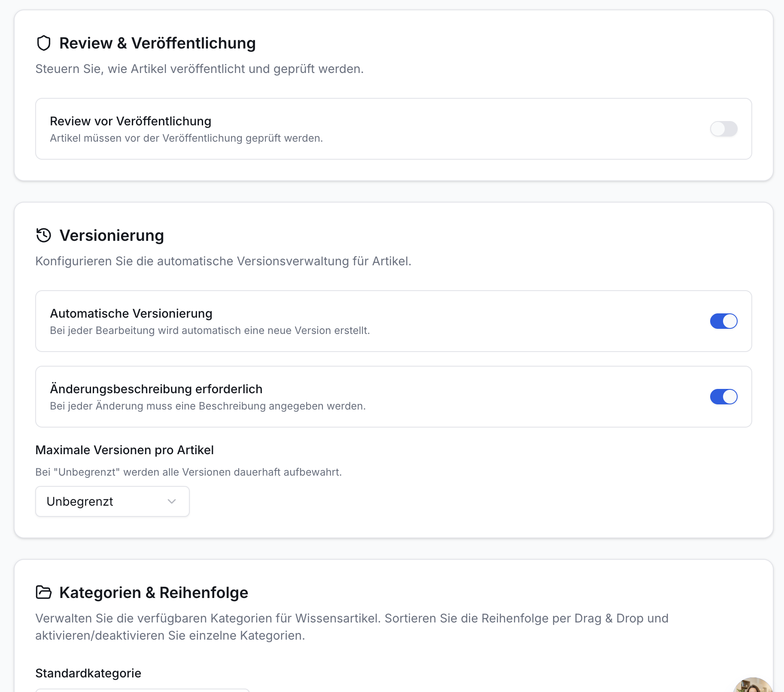Click the Änderungsbeschreibung erforderlich label

[156, 389]
